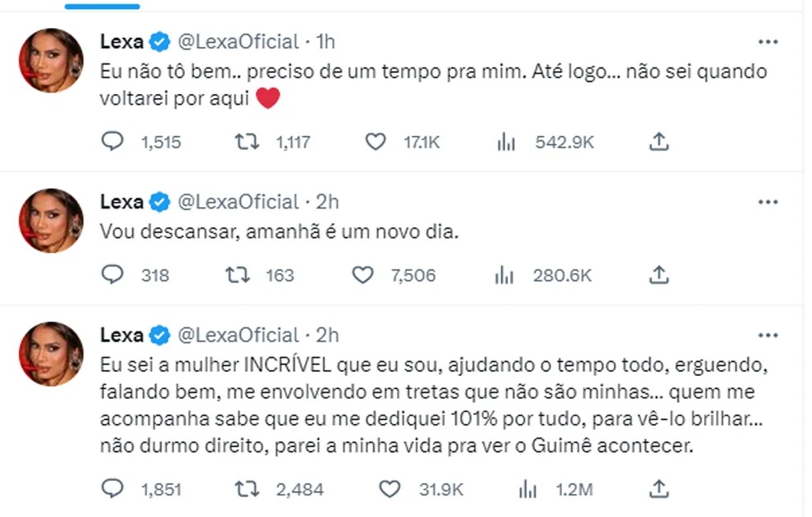Screen dimensions: 812x517
Task: Reply to the 'Vou descansar' tweet
Action: tap(111, 275)
